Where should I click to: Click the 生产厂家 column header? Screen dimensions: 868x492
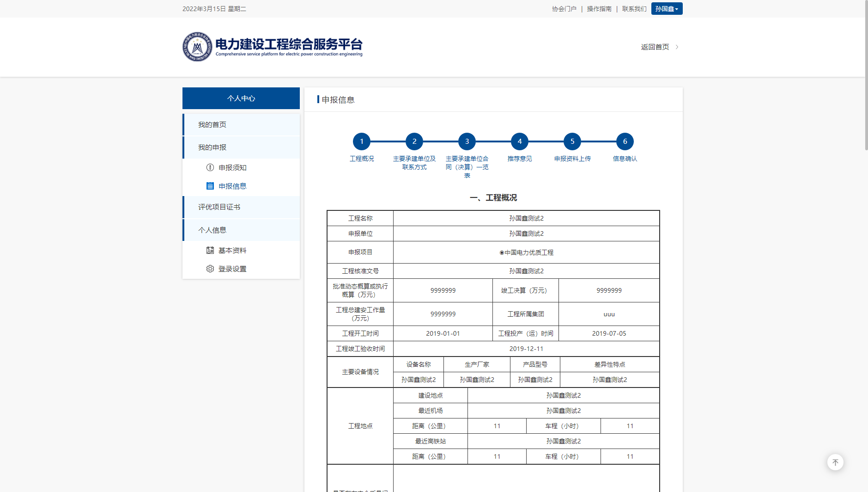pos(477,364)
